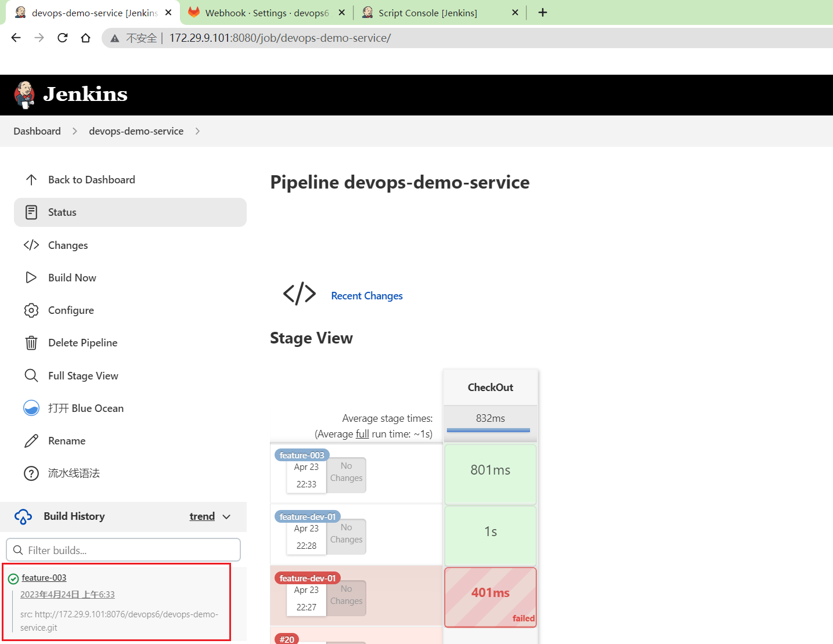Expand the chevron after devops-demo-service breadcrumb

(x=197, y=131)
